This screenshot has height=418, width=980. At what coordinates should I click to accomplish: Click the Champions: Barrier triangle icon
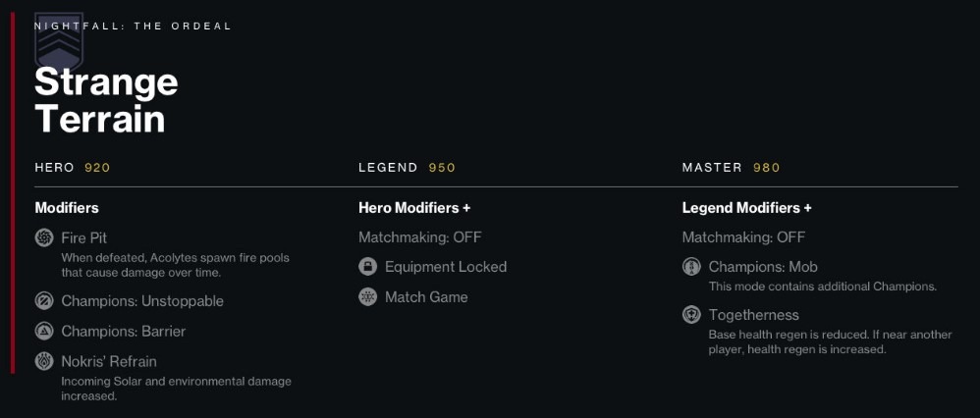click(x=44, y=331)
